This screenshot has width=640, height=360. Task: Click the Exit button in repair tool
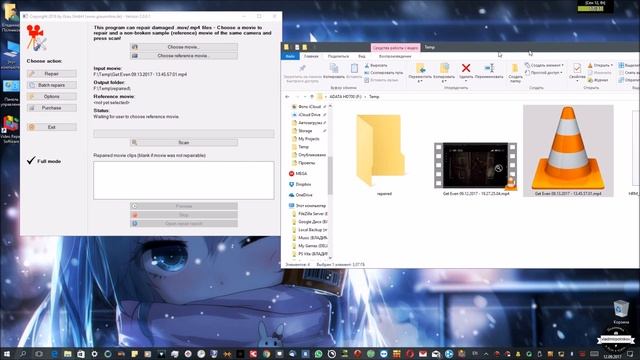coord(51,127)
